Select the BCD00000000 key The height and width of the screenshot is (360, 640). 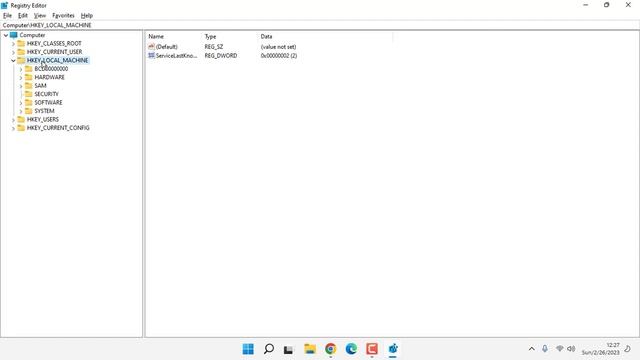[51, 69]
